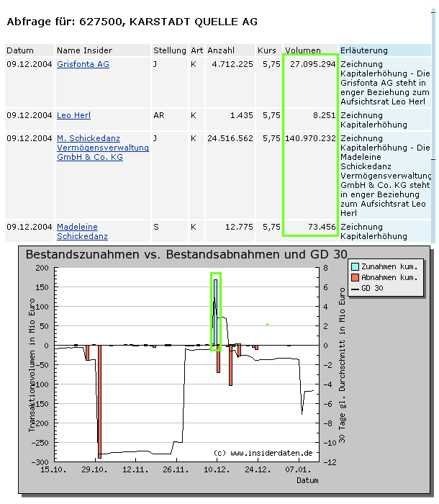Open the Grisfonta AG insider link
439x504 pixels.
click(83, 64)
